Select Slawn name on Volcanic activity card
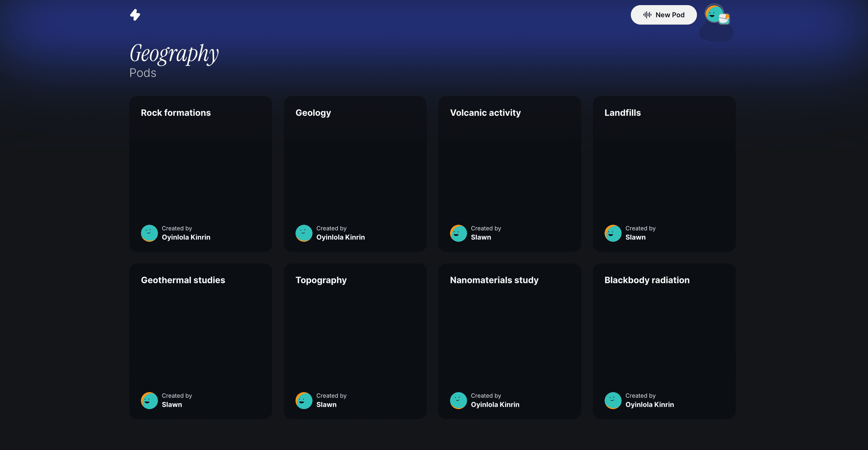The height and width of the screenshot is (450, 868). tap(481, 237)
